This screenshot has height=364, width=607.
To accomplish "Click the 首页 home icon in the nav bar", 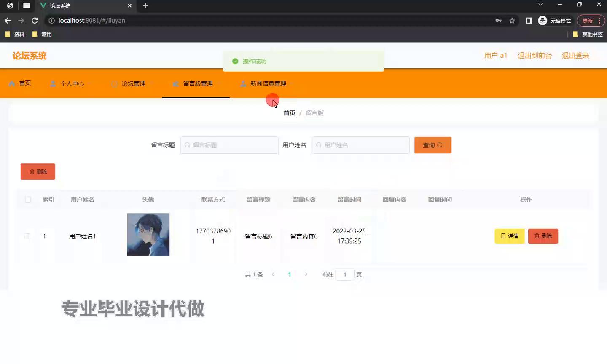I will (x=12, y=83).
